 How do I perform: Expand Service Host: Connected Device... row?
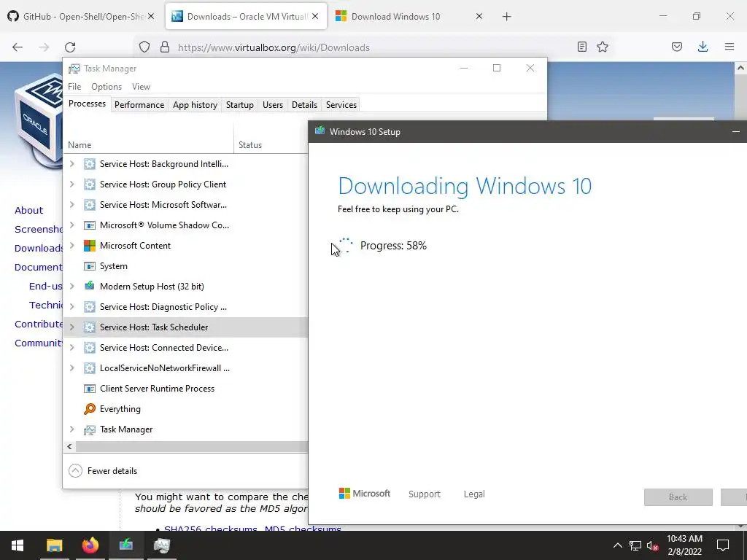point(72,348)
